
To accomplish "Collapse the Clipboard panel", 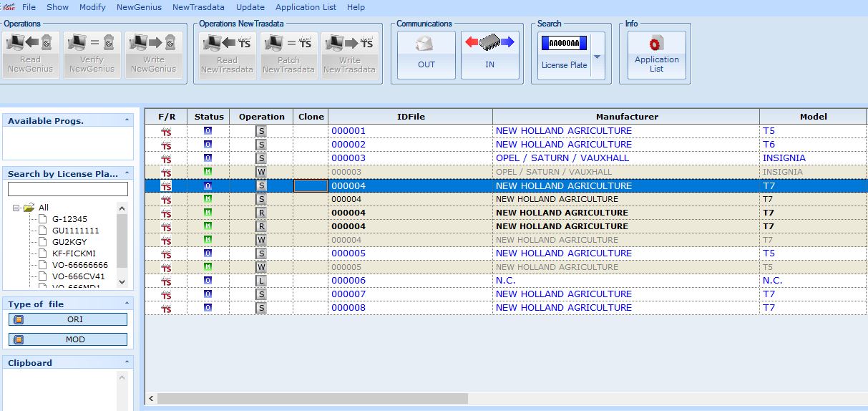I will click(x=127, y=363).
